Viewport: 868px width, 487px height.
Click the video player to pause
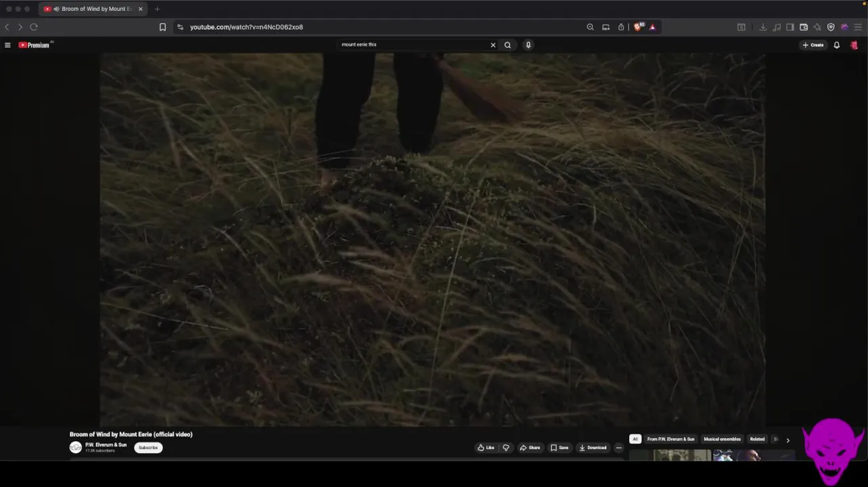tap(432, 240)
